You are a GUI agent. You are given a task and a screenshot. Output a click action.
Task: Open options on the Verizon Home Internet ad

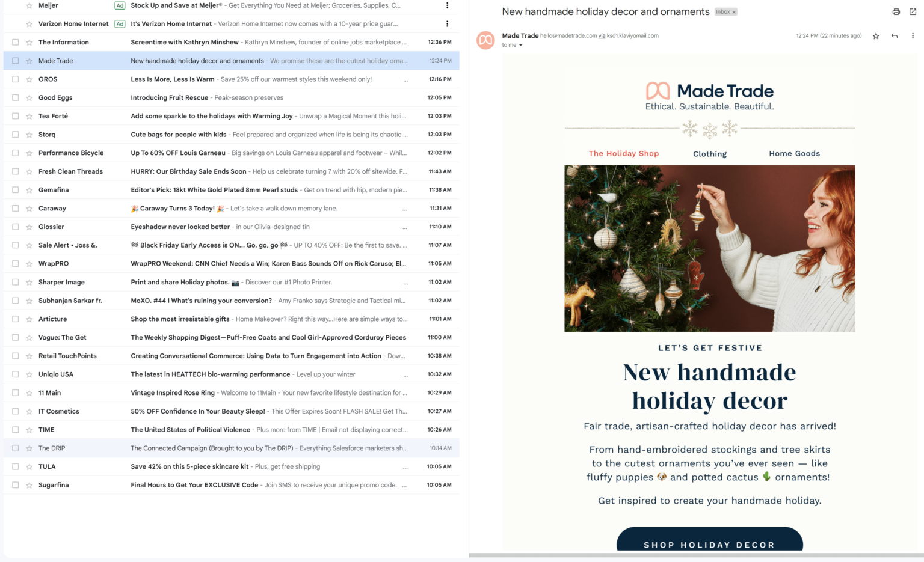[x=447, y=23]
